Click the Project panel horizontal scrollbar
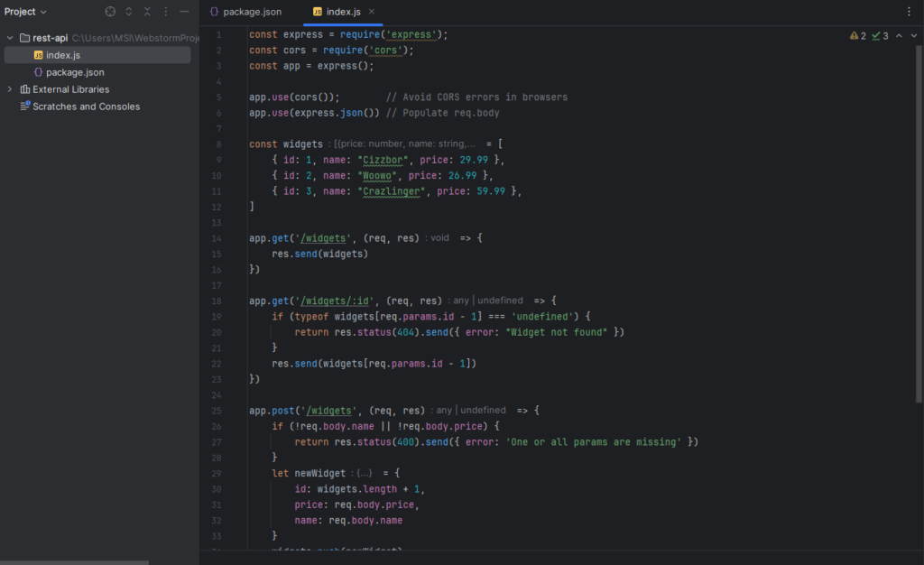Image resolution: width=924 pixels, height=565 pixels. pyautogui.click(x=74, y=562)
